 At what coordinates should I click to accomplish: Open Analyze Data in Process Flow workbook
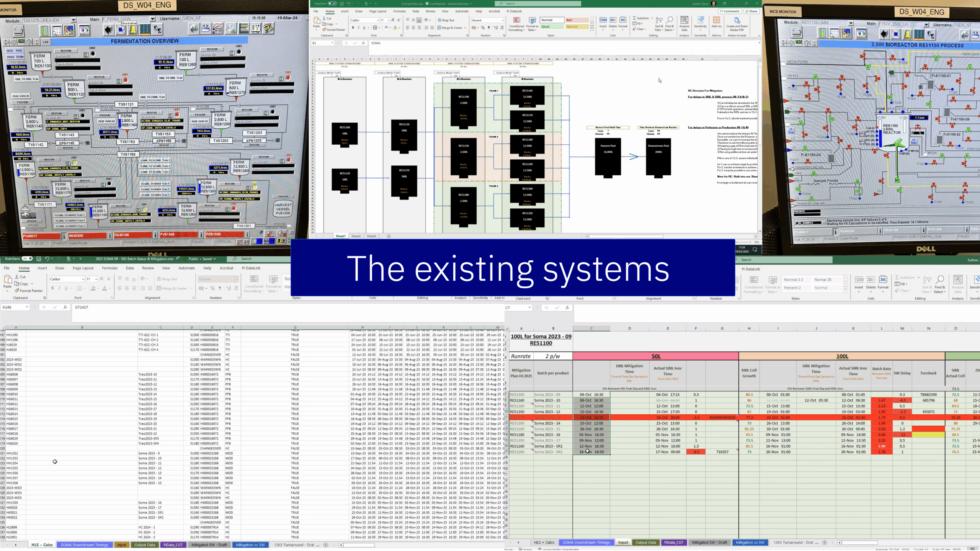(x=684, y=24)
